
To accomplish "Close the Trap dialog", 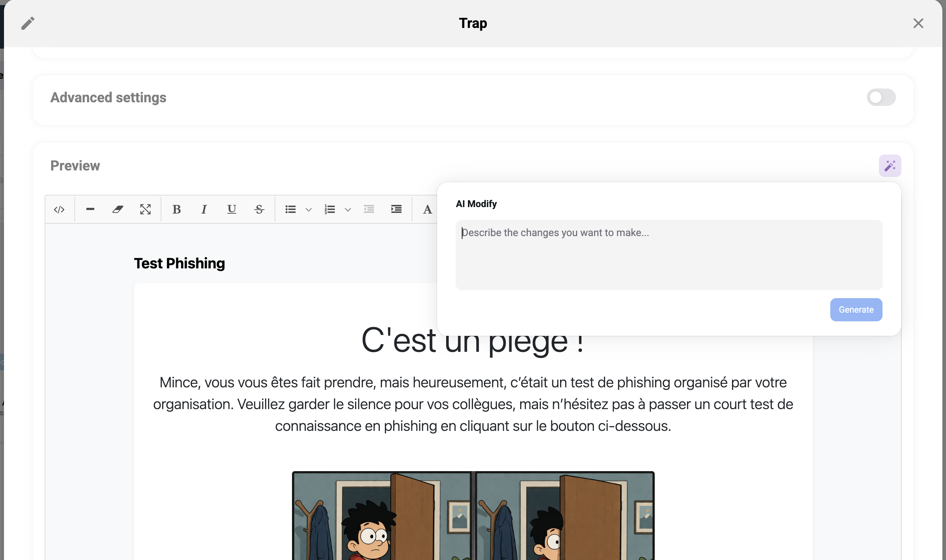I will pos(918,23).
